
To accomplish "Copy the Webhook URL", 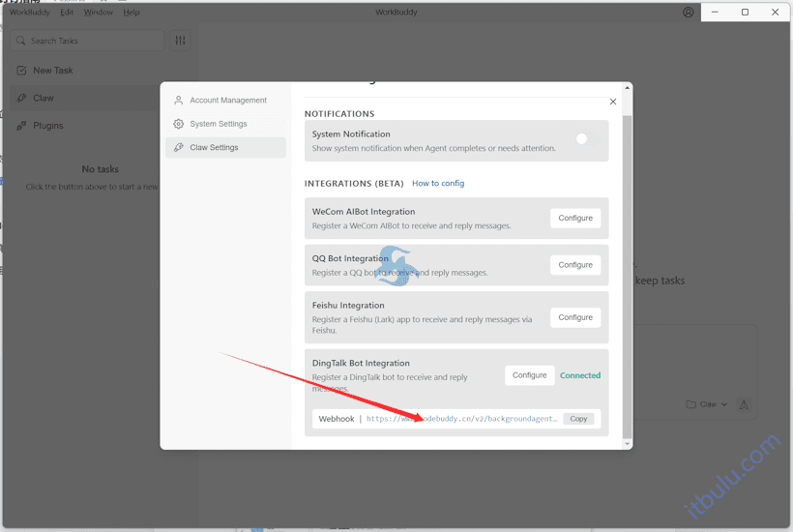I will pyautogui.click(x=578, y=419).
